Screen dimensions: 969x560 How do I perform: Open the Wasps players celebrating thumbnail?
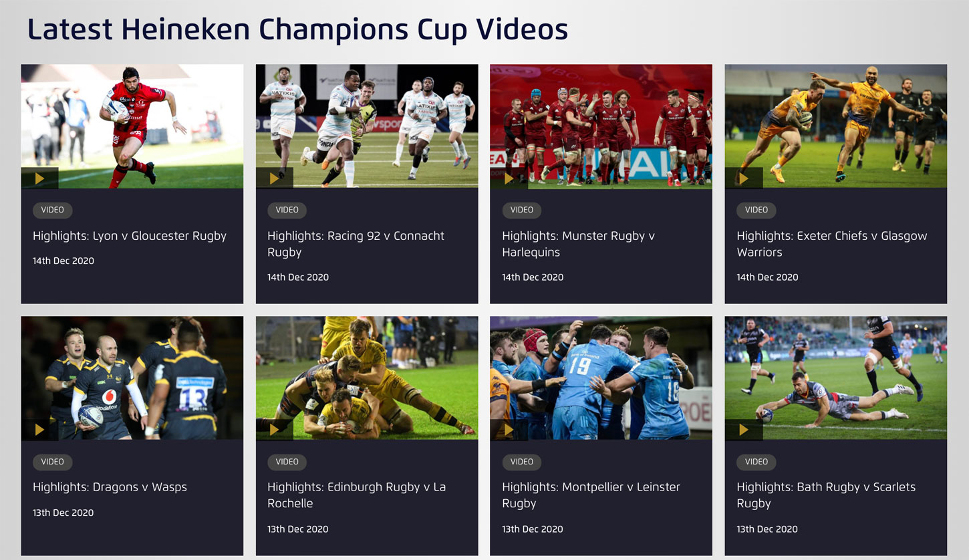point(132,378)
